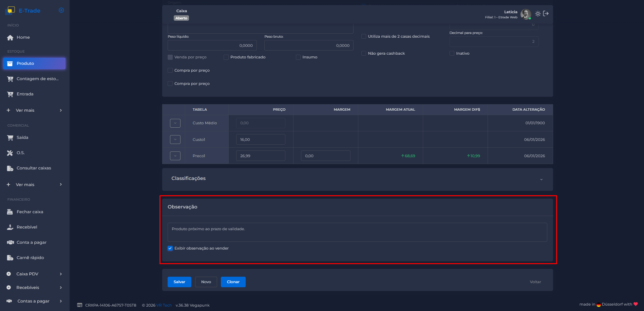Open Contagem de estoque cart icon

point(10,79)
